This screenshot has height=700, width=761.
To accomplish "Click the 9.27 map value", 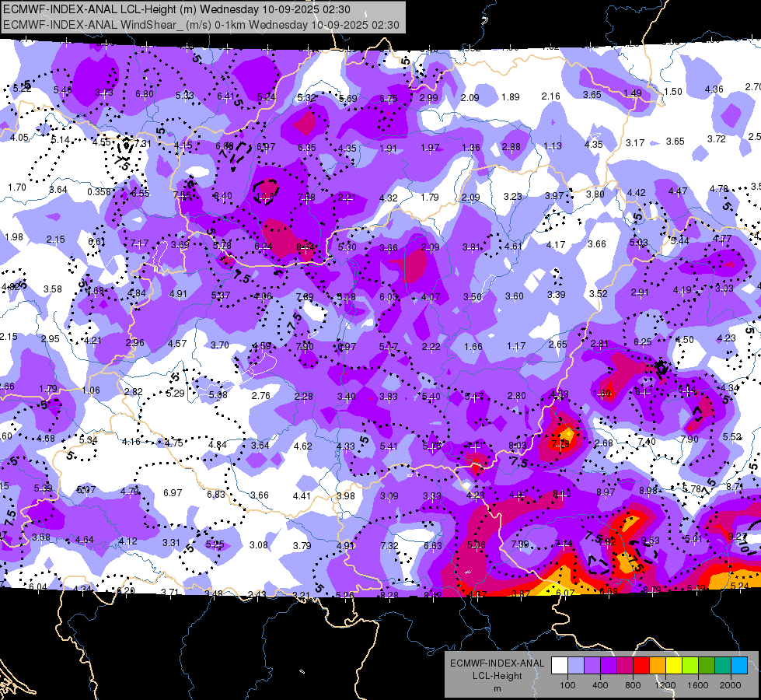I will (x=738, y=537).
